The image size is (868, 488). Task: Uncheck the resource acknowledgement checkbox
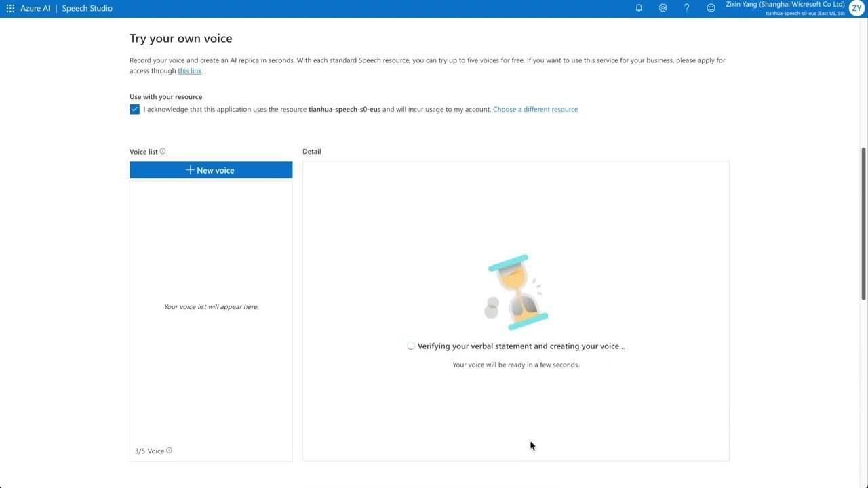coord(134,109)
